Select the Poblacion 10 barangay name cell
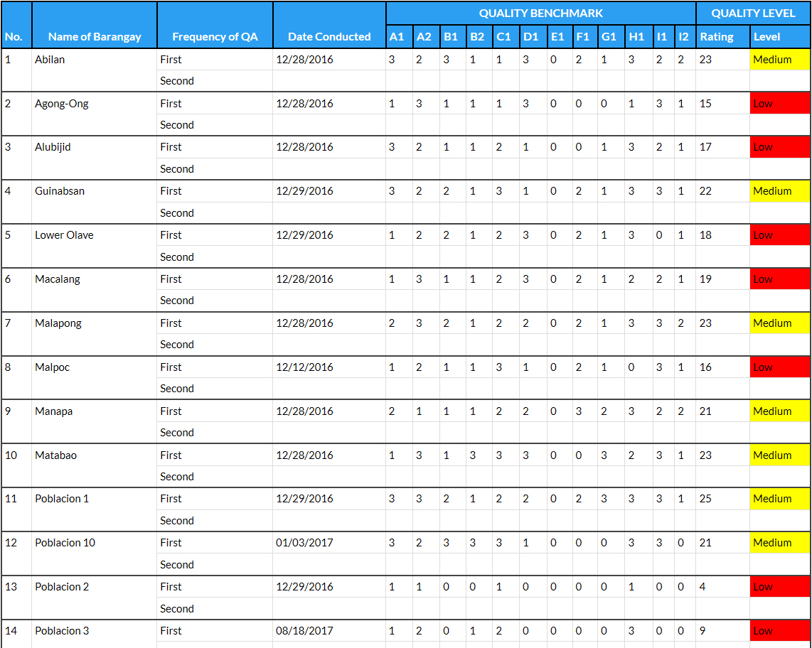Viewport: 812px width, 648px height. [95, 553]
